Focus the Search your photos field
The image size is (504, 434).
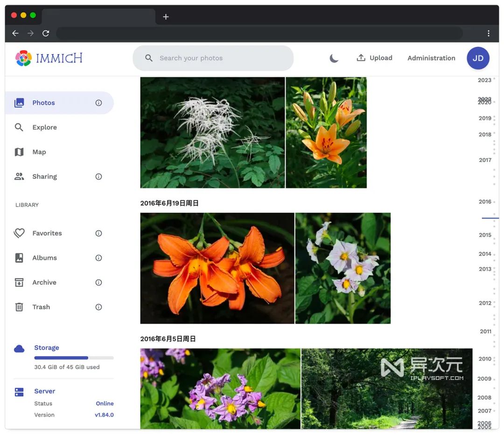tap(213, 58)
